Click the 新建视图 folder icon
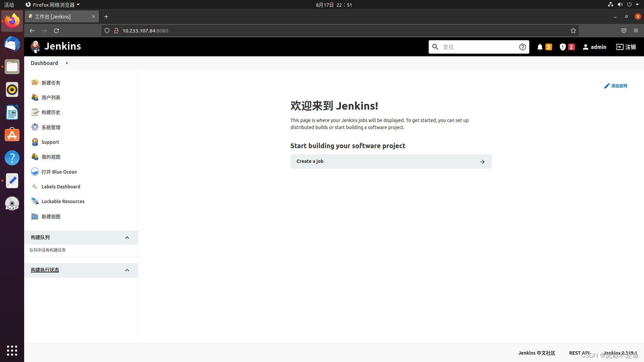 pyautogui.click(x=35, y=216)
